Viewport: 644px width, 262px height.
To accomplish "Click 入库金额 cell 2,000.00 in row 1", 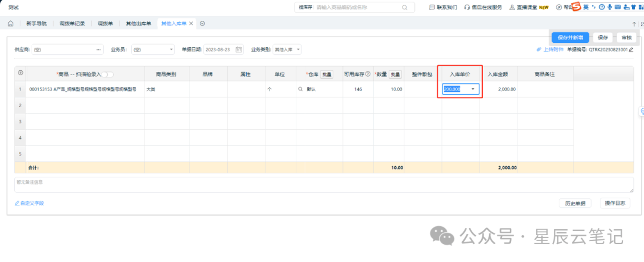I will [x=499, y=89].
